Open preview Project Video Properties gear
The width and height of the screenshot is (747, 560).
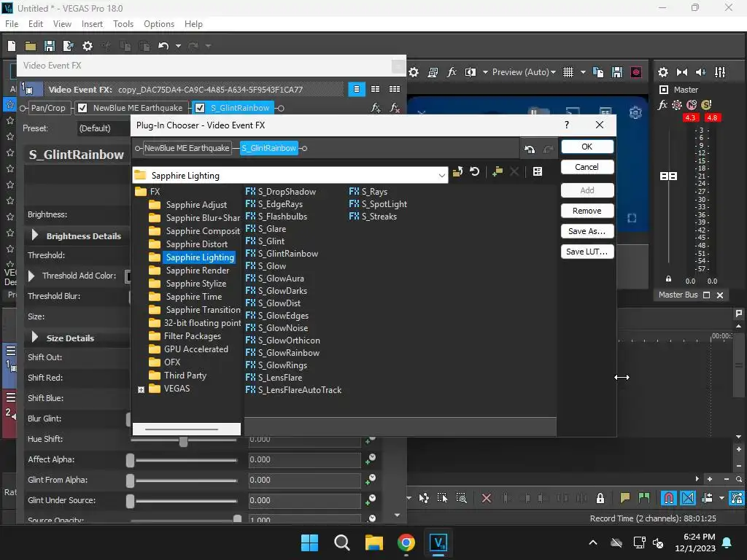tap(414, 72)
